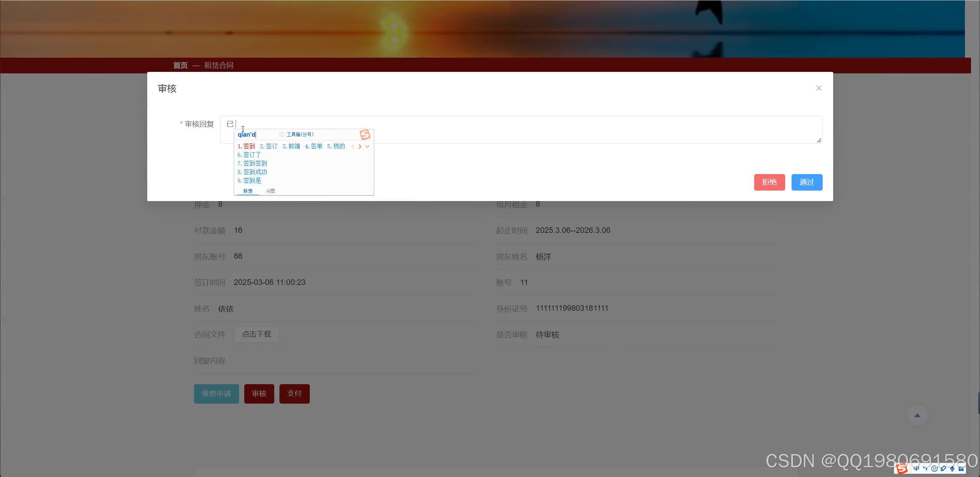Viewport: 980px width, 477px height.
Task: Click the red 拒绝 reject button
Action: (769, 182)
